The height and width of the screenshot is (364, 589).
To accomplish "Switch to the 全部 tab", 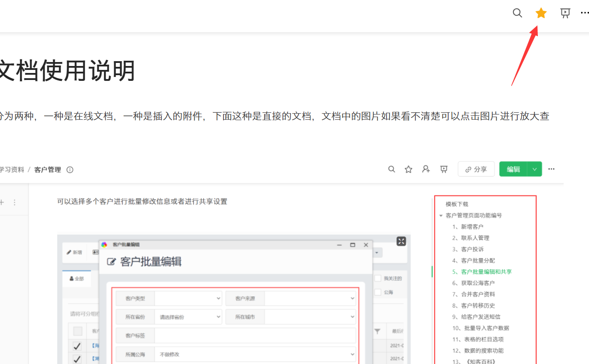I will (77, 278).
